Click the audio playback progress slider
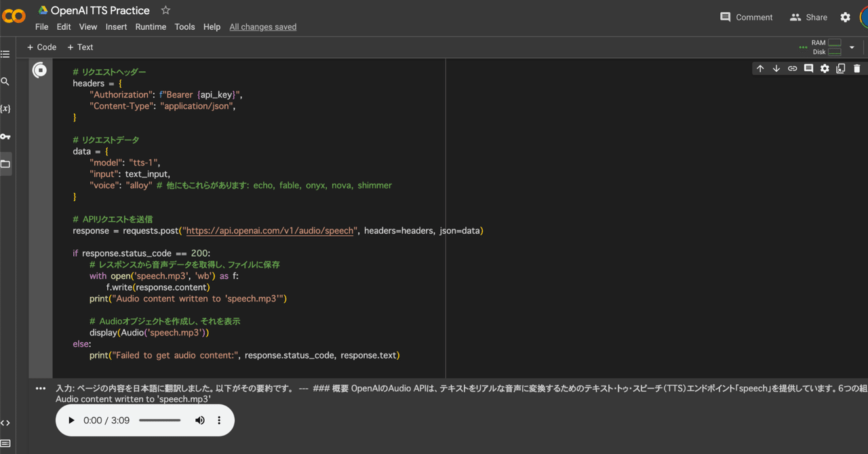The width and height of the screenshot is (868, 454). point(161,420)
